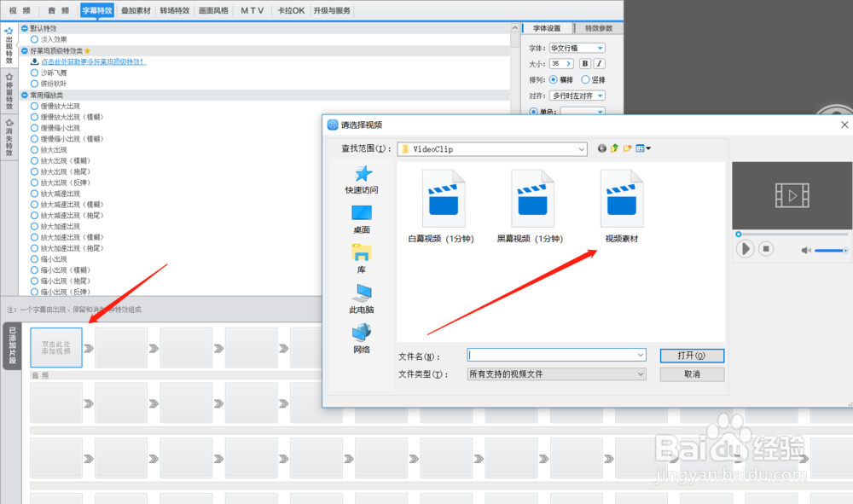Switch to the 卡拉OK tab
This screenshot has width=853, height=504.
[x=291, y=10]
